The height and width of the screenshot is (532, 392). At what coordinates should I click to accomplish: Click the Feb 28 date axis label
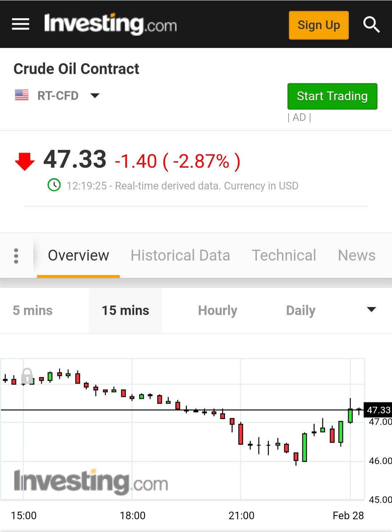tap(348, 516)
